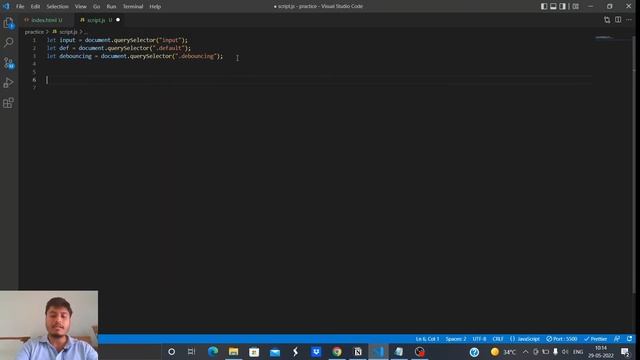This screenshot has height=360, width=640.
Task: Open notifications bell in status bar
Action: (x=629, y=339)
